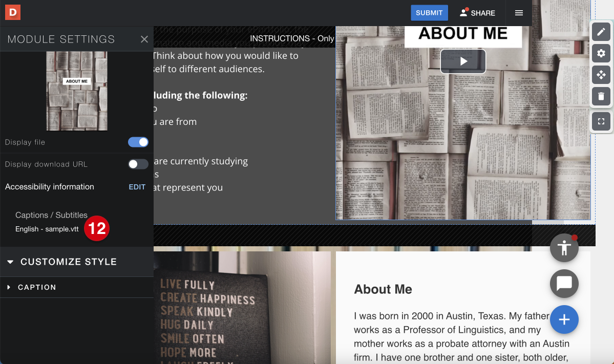This screenshot has height=364, width=614.
Task: Click the LIVE FULLY sign image
Action: [x=242, y=308]
